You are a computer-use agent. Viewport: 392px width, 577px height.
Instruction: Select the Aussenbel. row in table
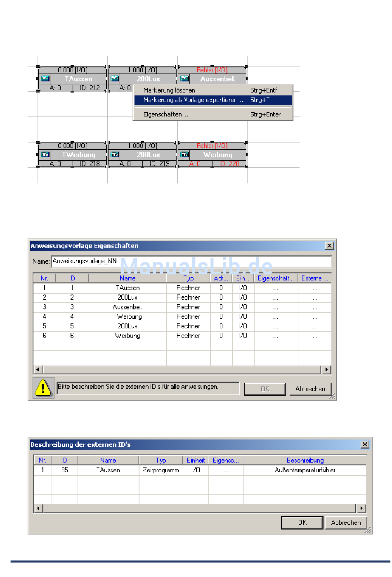128,307
